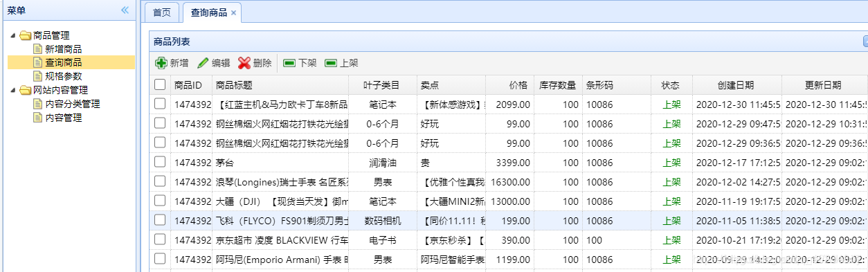Click the 贵 selling point cell

451,163
